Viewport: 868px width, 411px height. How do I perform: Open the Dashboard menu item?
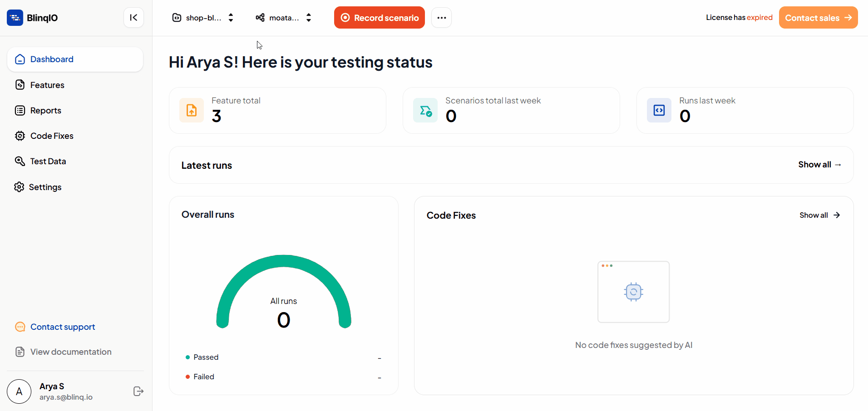75,59
